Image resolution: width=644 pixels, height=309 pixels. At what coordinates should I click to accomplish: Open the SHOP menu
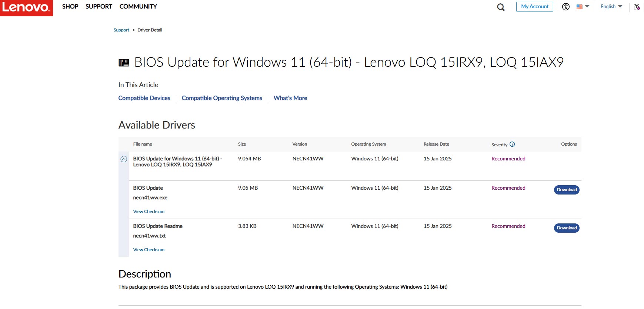coord(70,7)
